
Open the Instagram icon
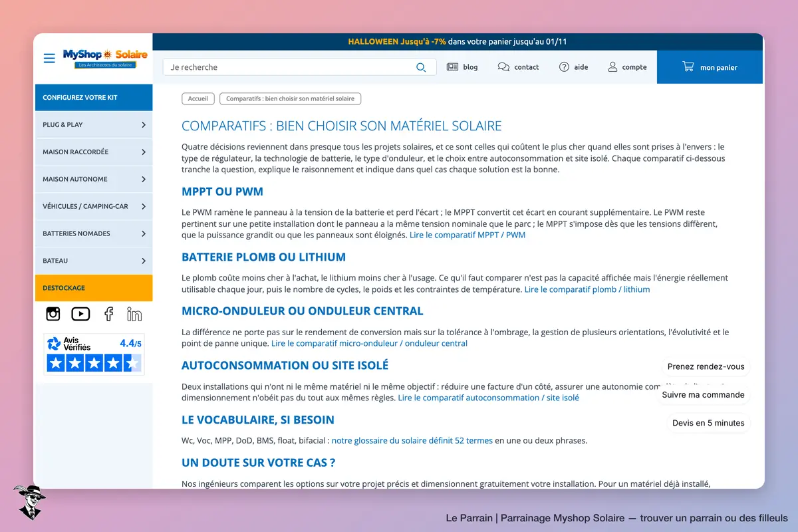[53, 314]
